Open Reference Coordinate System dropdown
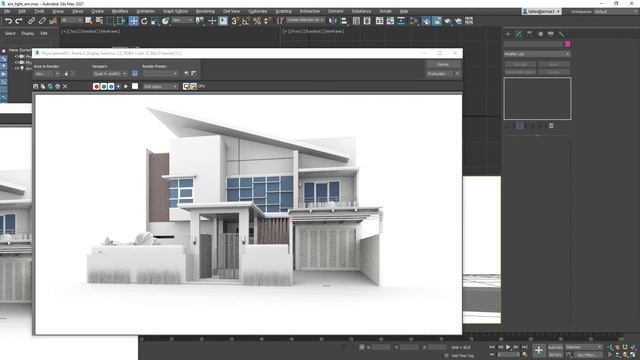The image size is (640, 360). point(182,20)
